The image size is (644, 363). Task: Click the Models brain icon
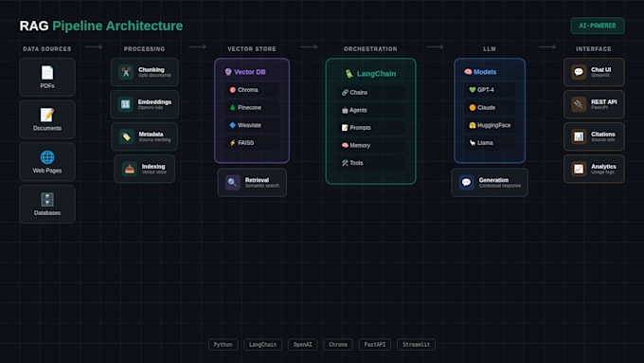tap(468, 72)
